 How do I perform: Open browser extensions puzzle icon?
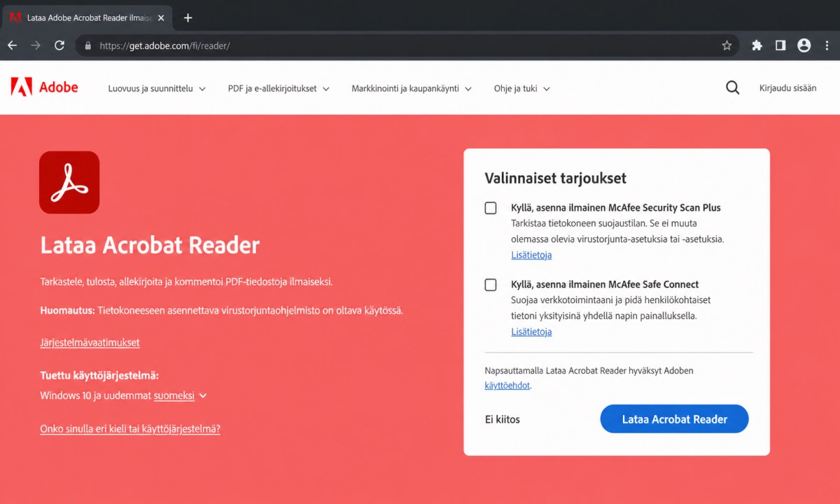(x=757, y=45)
